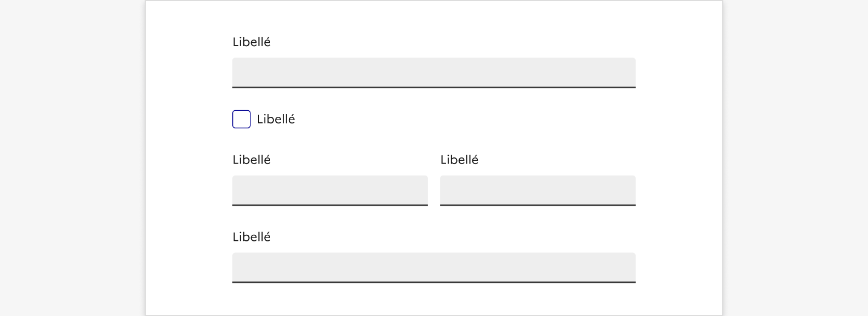Click the Libellé label above the top field

[252, 42]
